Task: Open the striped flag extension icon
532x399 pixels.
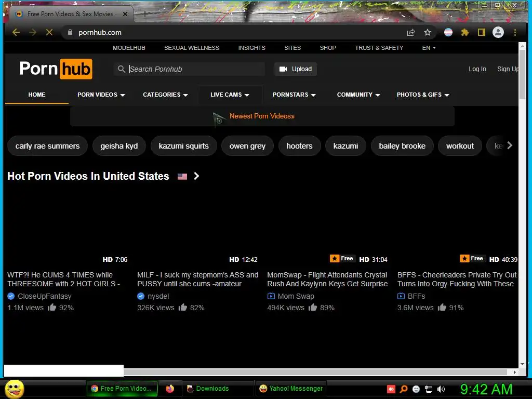Action: [448, 32]
